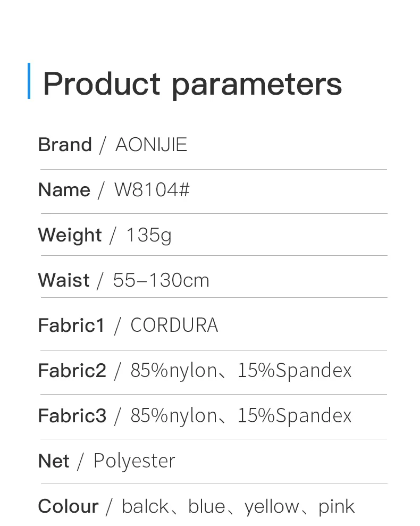Select the Brand label
This screenshot has width=420, height=526.
coord(65,145)
